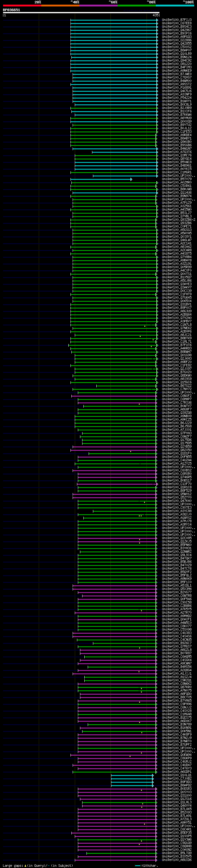
Task: Select hit UniRef100_O81220
Action: pos(176,64)
